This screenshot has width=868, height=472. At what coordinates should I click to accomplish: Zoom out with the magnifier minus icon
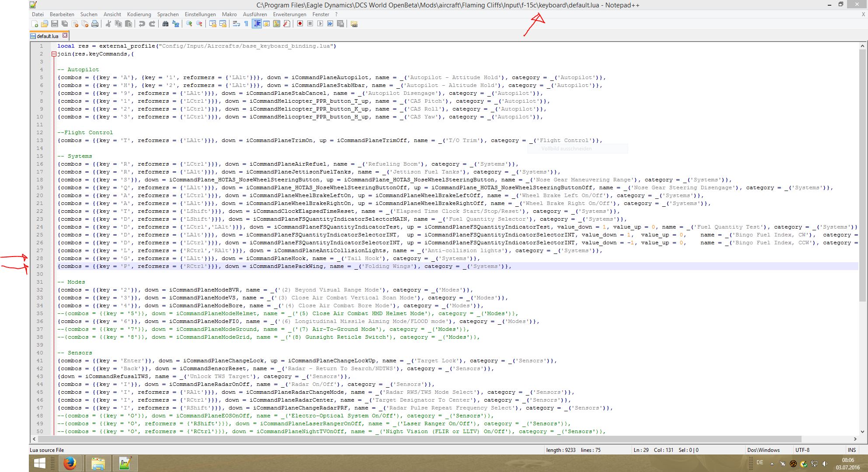(x=199, y=24)
